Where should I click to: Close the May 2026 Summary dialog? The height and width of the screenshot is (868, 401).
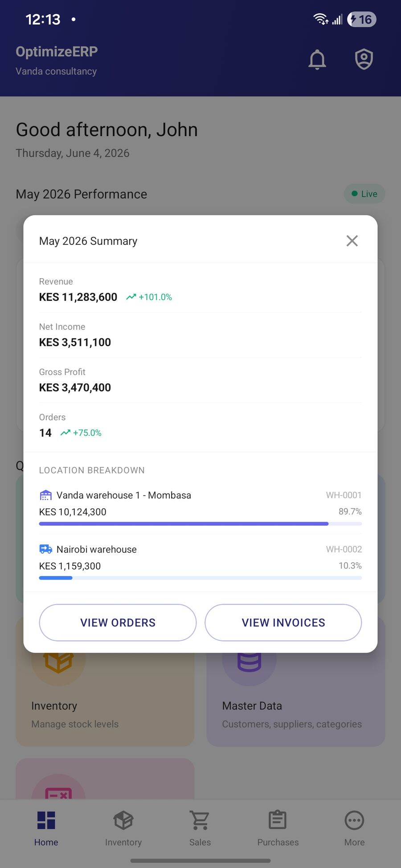[352, 241]
